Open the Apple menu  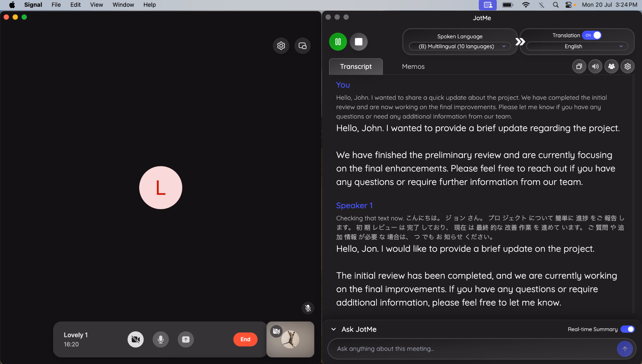(x=12, y=5)
